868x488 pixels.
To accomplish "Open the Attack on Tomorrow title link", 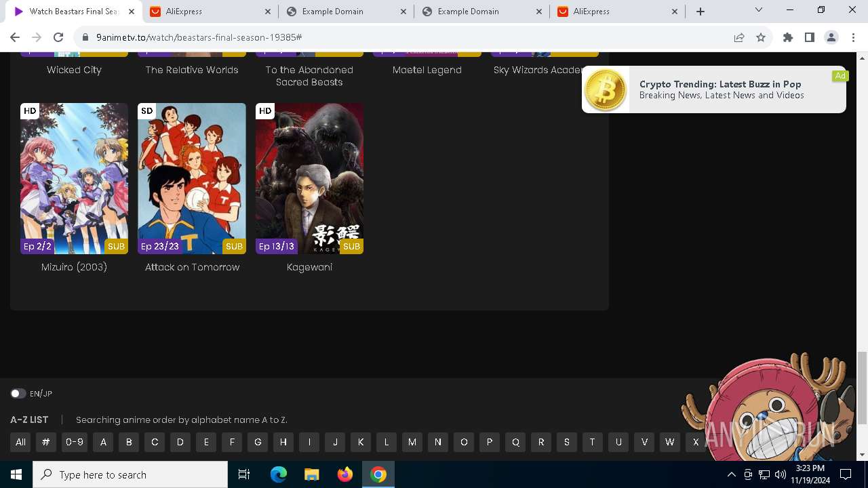I will [193, 267].
